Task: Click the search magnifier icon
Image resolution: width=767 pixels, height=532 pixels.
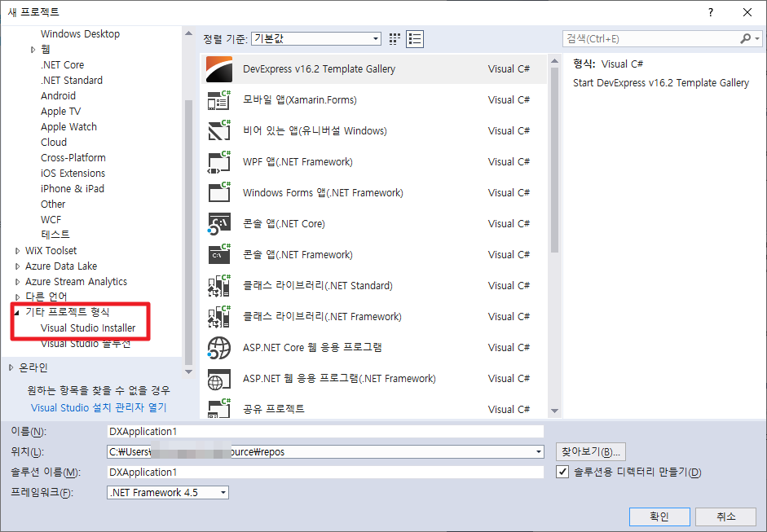Action: 746,38
